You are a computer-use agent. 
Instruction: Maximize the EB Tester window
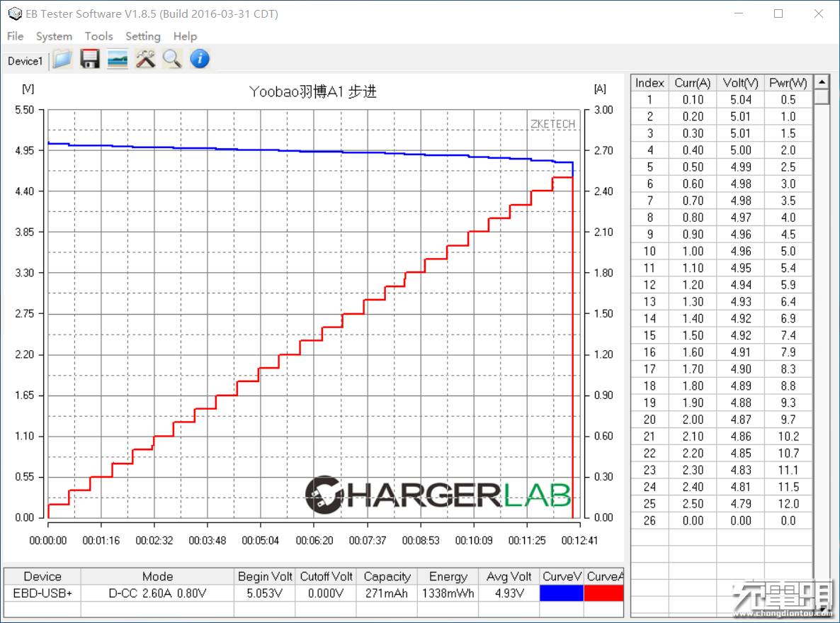click(x=778, y=14)
